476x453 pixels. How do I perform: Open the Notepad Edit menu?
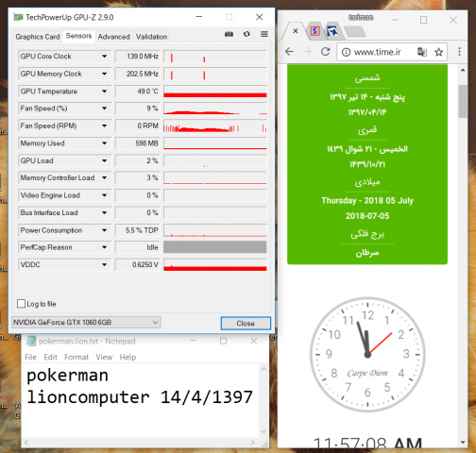pos(50,357)
